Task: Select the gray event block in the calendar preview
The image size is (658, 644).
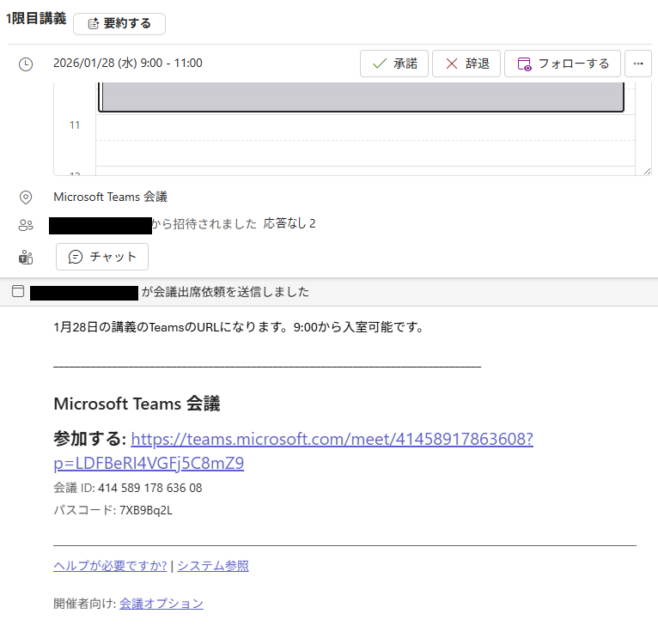Action: click(x=361, y=97)
